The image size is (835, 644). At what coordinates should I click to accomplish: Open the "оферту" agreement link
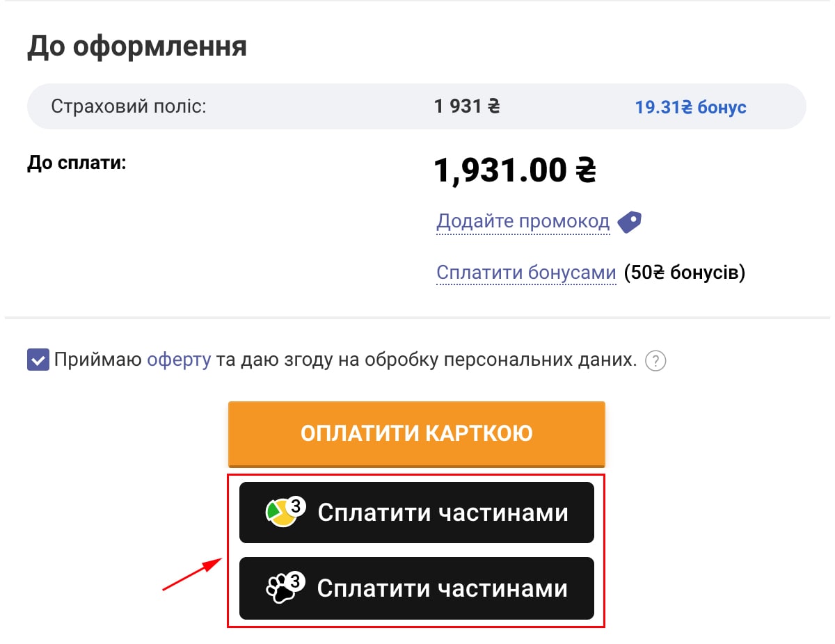point(179,360)
